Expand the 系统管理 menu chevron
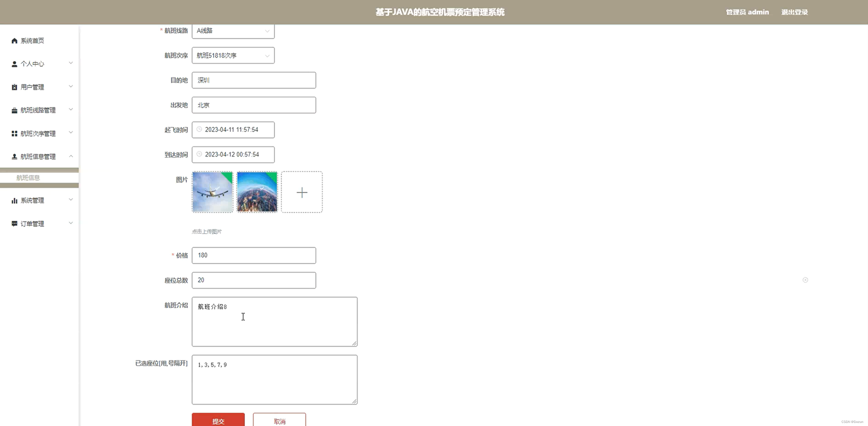The width and height of the screenshot is (868, 426). click(x=71, y=200)
